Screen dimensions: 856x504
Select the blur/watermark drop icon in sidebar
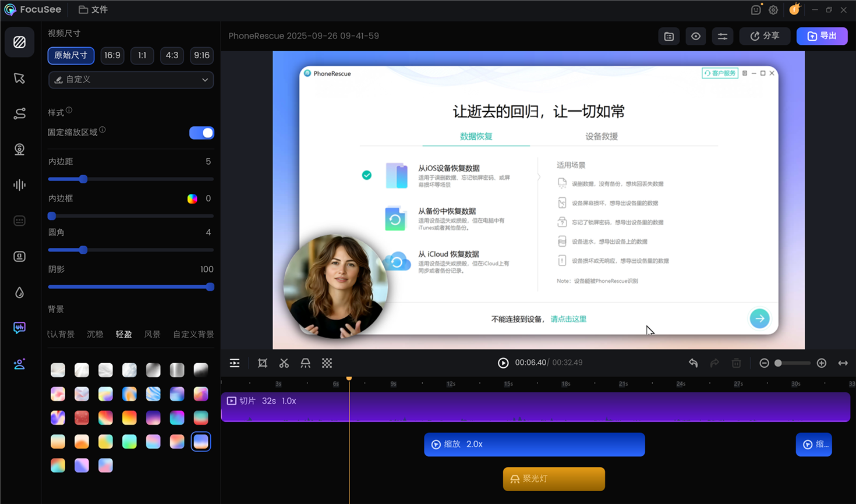click(x=19, y=292)
